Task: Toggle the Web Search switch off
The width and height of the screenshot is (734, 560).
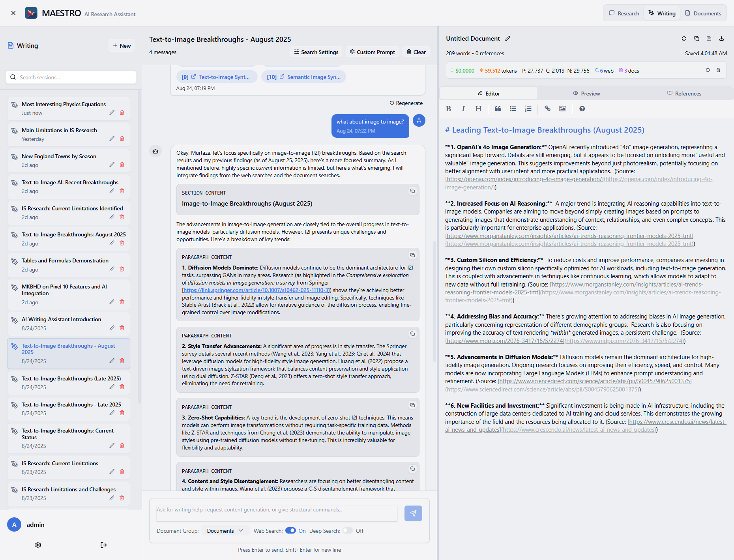Action: [x=290, y=531]
